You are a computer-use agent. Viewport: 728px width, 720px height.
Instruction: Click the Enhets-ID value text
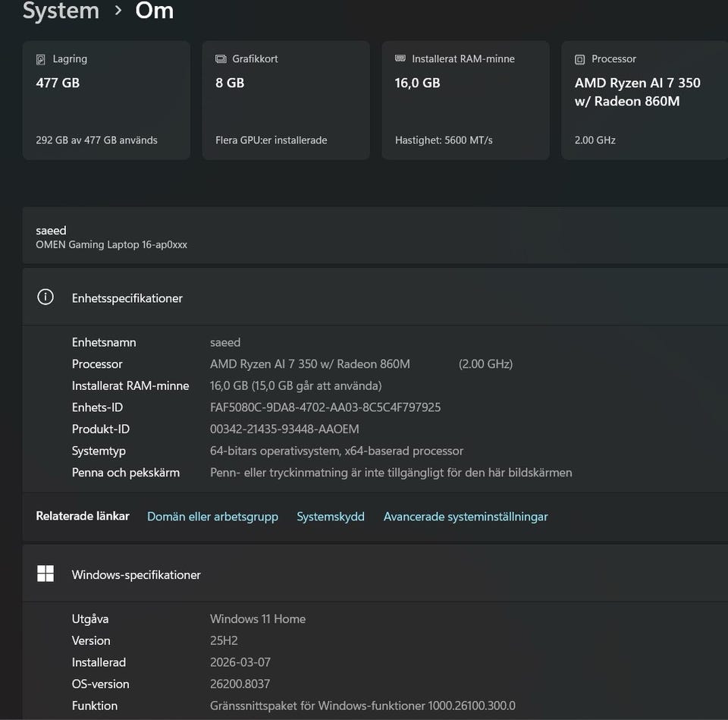tap(325, 407)
